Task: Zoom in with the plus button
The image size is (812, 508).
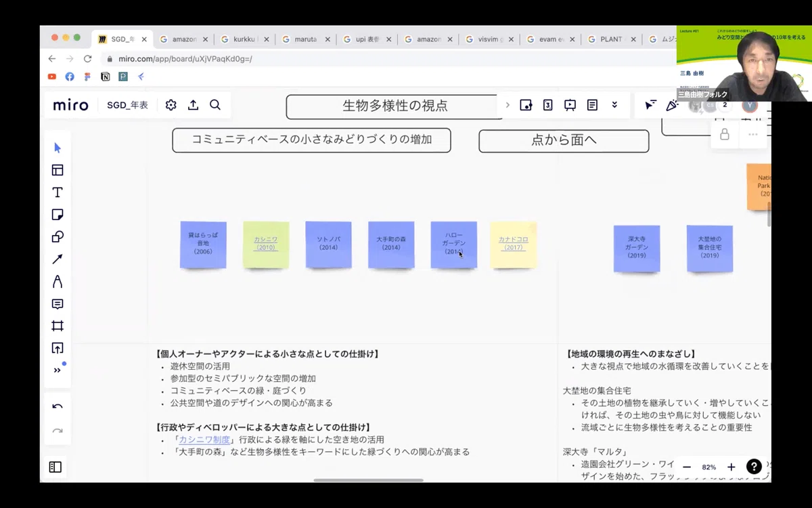Action: click(731, 467)
